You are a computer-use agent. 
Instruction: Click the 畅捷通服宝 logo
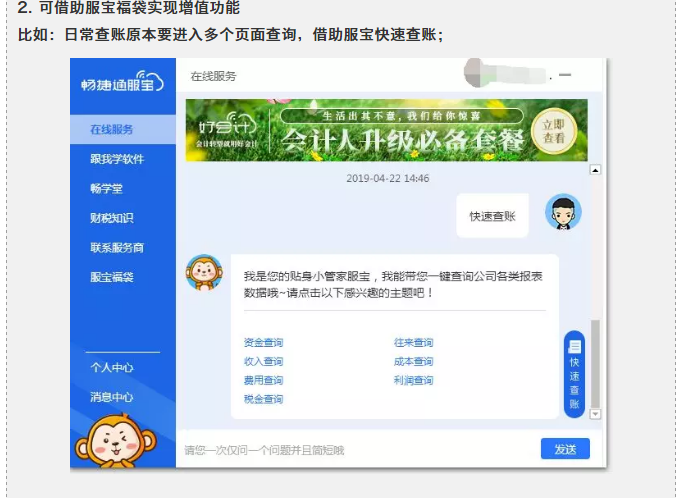[122, 83]
